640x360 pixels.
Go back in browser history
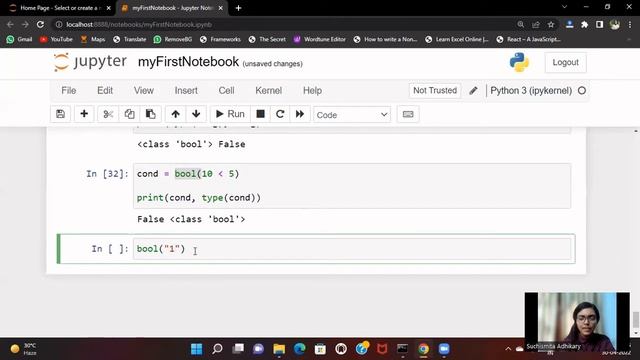tap(10, 24)
